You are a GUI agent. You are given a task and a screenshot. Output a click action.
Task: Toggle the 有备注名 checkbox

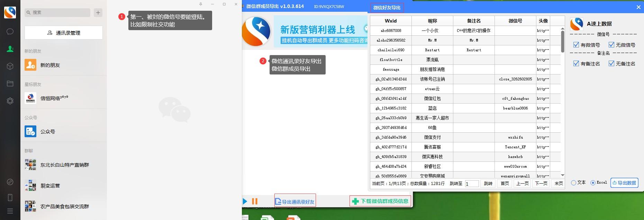[576, 63]
